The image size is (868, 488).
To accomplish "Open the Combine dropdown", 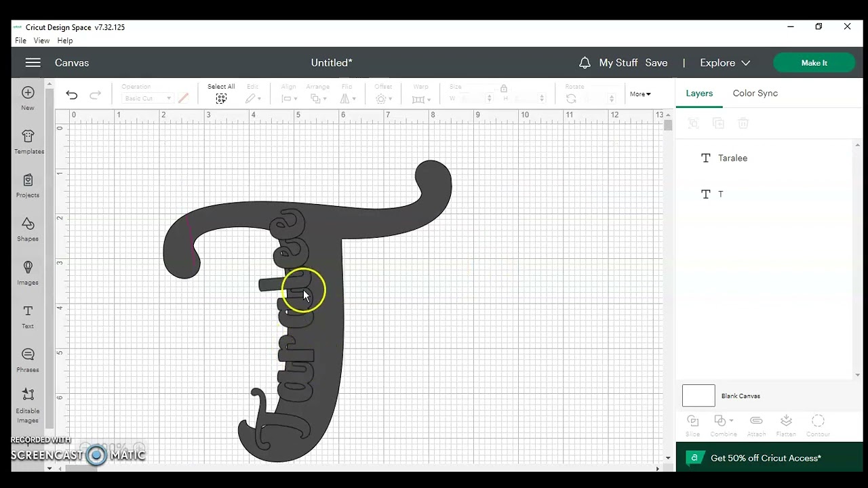I will click(723, 426).
